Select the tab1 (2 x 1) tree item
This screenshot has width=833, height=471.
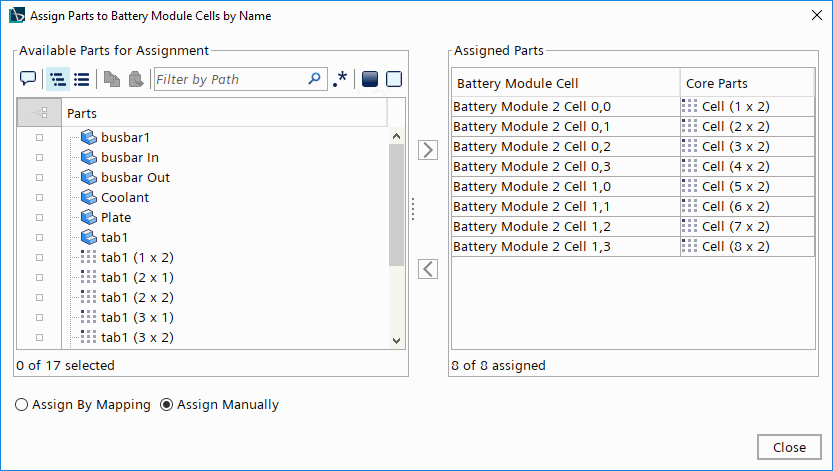[137, 277]
